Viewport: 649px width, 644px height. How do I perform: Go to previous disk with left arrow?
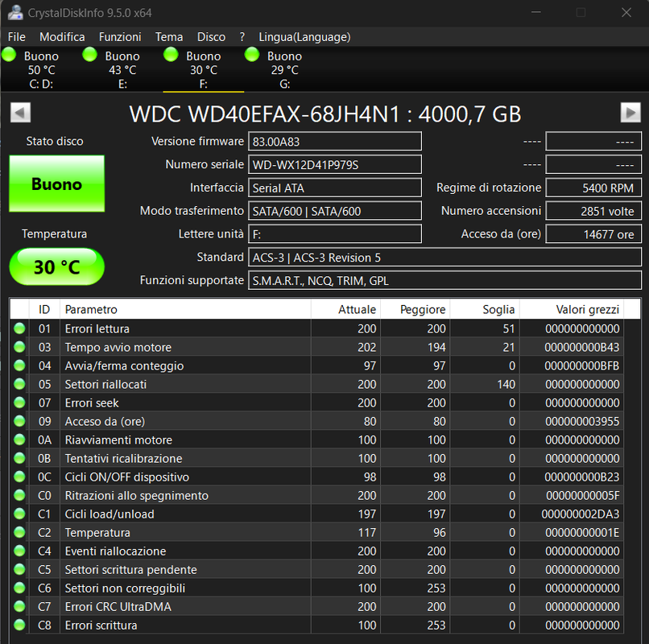(x=20, y=113)
